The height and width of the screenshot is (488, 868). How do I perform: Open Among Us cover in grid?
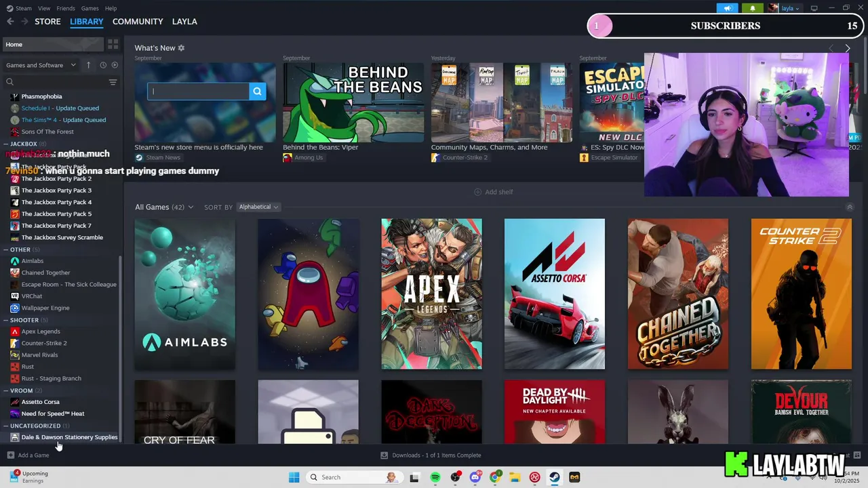308,293
